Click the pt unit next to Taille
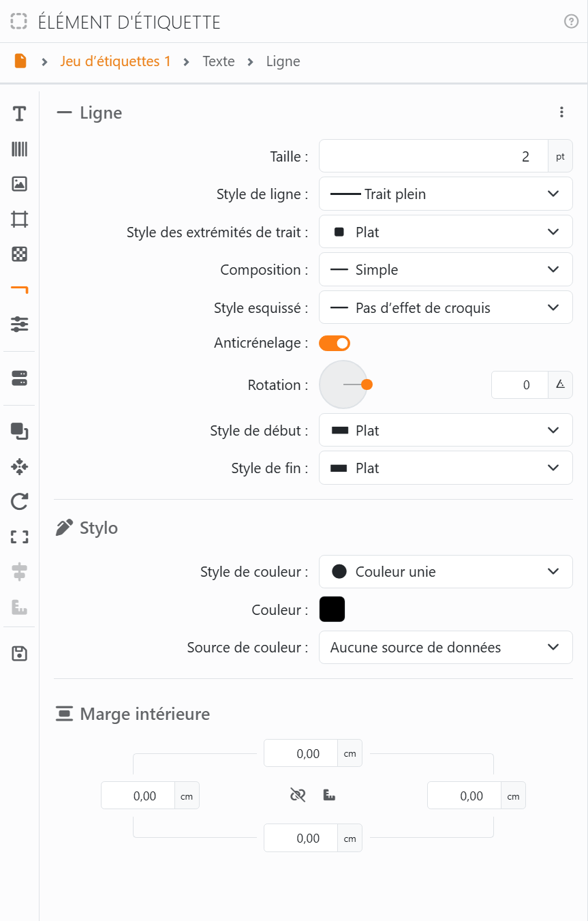Image resolution: width=588 pixels, height=921 pixels. coord(560,157)
